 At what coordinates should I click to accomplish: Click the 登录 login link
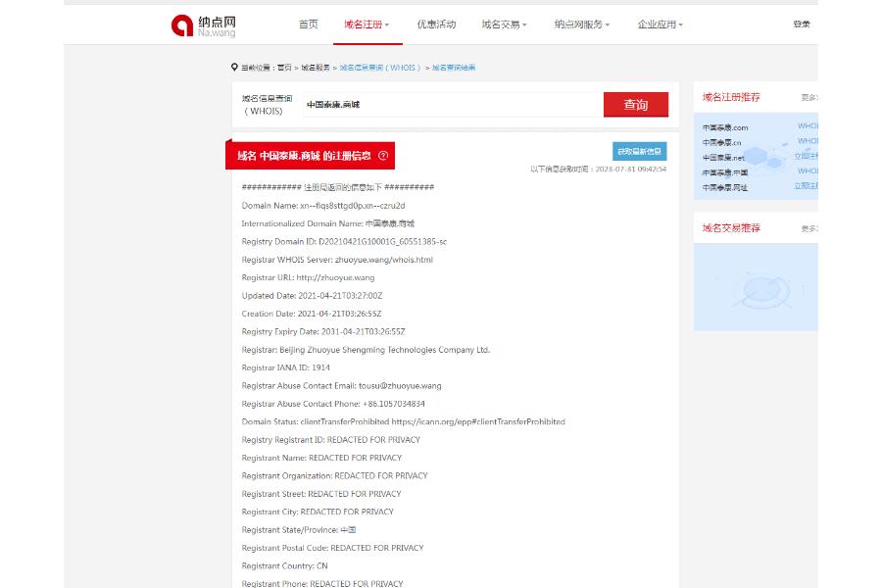point(802,24)
